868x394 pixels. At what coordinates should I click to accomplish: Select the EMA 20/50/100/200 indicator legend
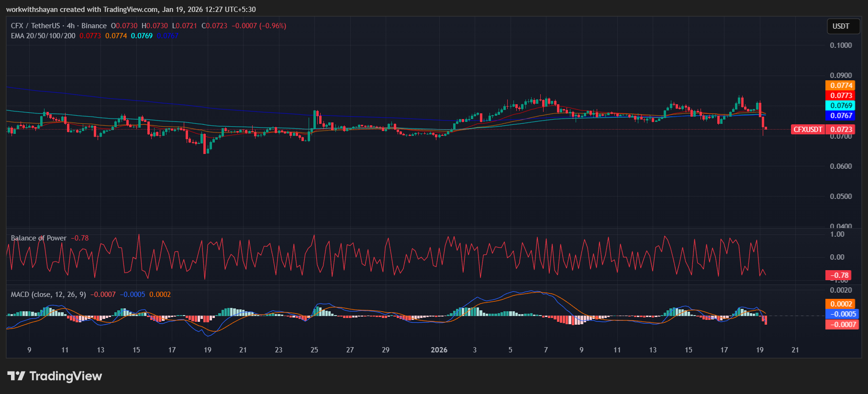(43, 36)
